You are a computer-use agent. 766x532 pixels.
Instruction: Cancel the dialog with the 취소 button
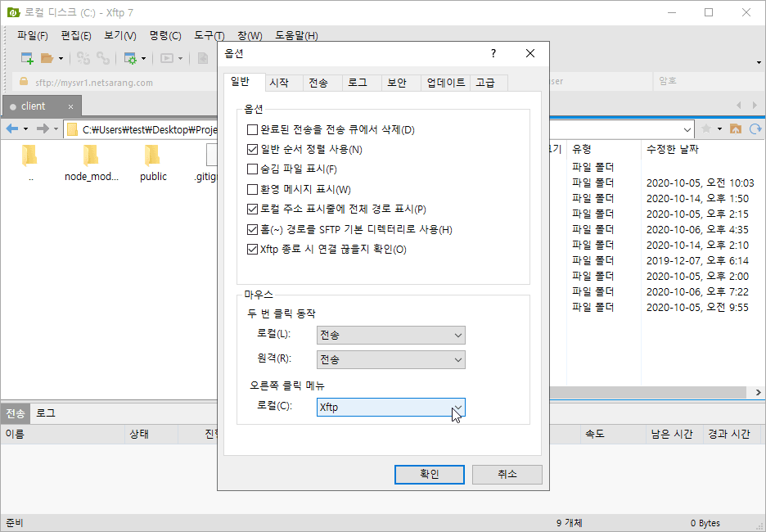click(507, 475)
